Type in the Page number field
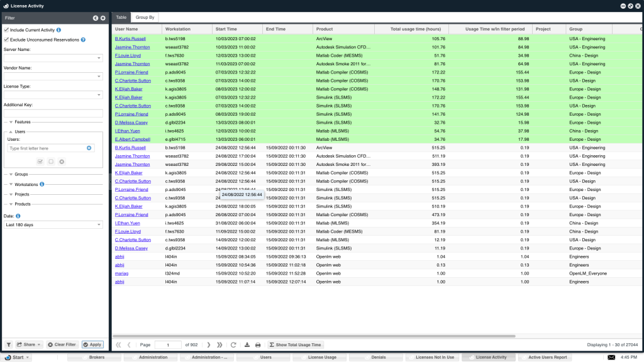 coord(167,344)
